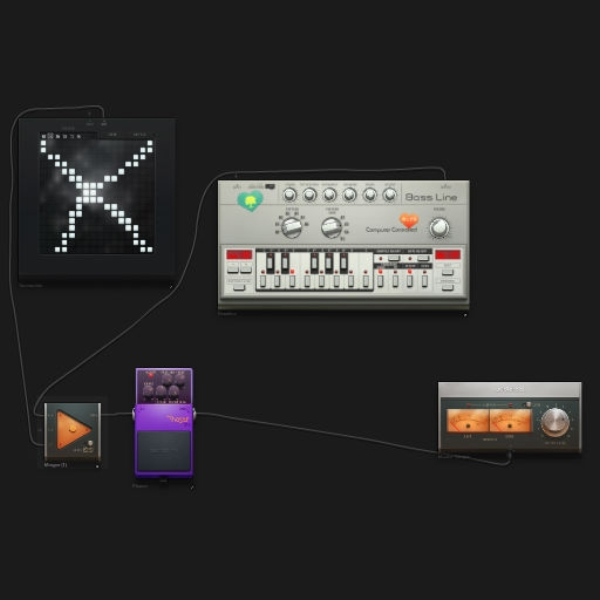Click the green heart sticker on Bassline
This screenshot has width=600, height=600.
click(x=250, y=201)
